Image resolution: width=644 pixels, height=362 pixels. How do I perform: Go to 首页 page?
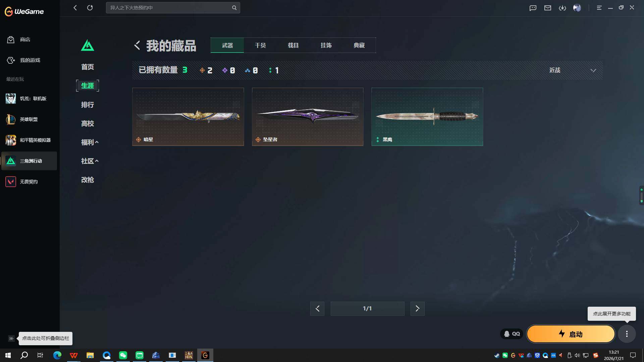(x=88, y=67)
